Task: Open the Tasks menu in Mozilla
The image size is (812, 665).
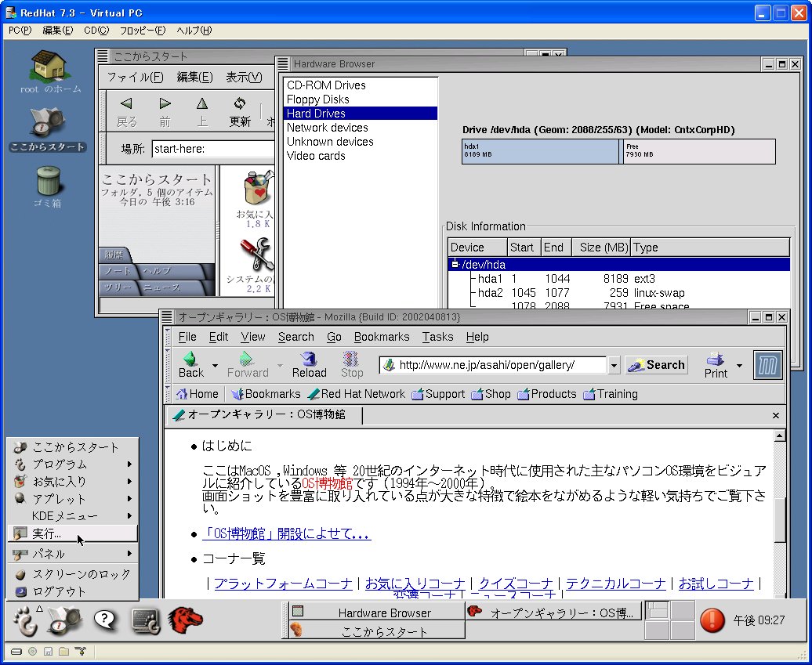Action: 437,337
